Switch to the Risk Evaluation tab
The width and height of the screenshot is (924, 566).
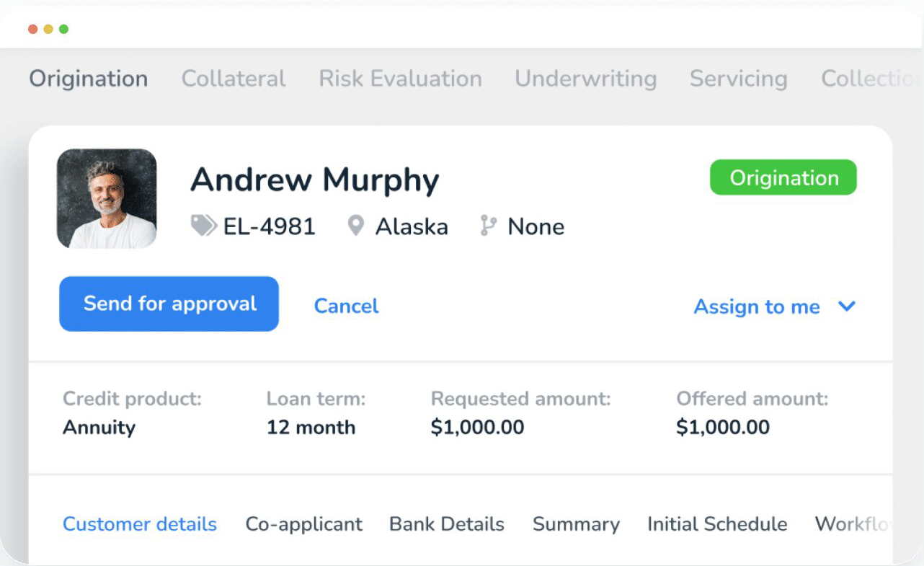(x=400, y=79)
